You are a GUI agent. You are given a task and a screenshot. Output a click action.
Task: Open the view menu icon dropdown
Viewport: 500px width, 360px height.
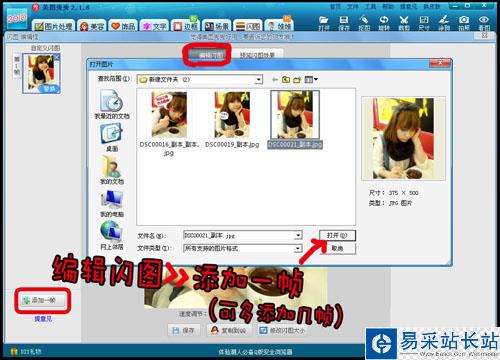point(311,80)
